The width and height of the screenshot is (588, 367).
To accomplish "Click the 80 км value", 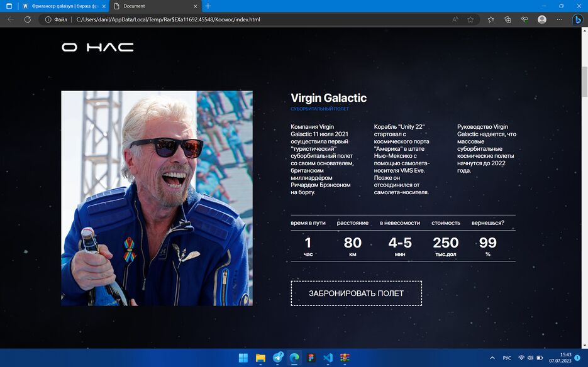I will (353, 247).
